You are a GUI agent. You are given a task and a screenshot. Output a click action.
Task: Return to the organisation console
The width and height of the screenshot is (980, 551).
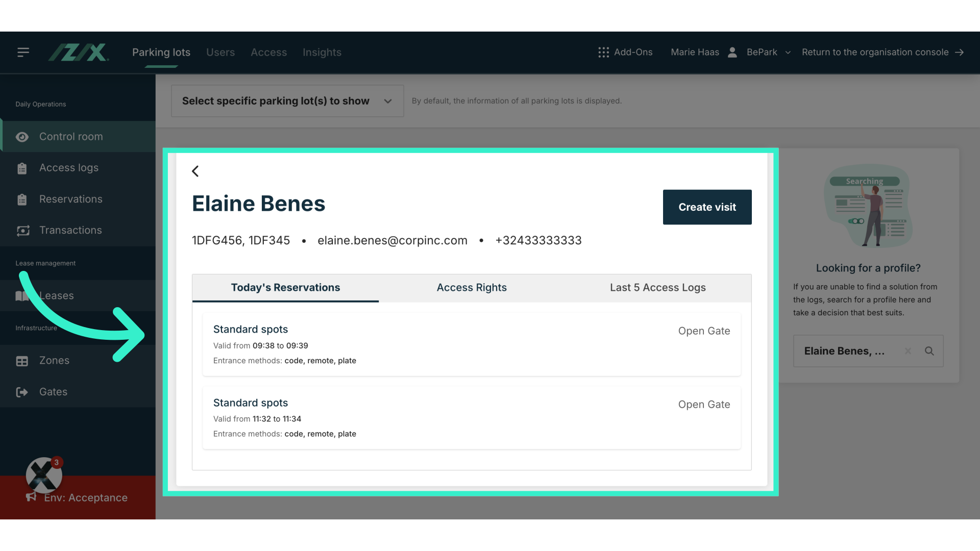(x=882, y=52)
